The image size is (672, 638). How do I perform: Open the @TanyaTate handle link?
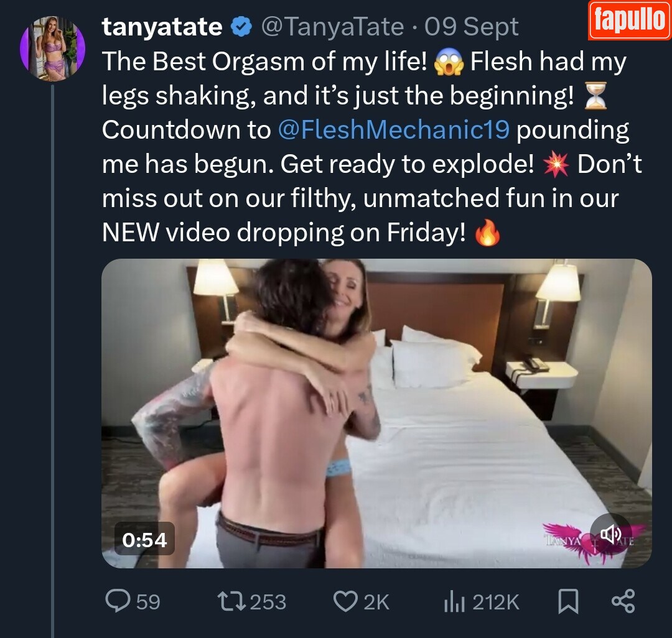pyautogui.click(x=332, y=27)
